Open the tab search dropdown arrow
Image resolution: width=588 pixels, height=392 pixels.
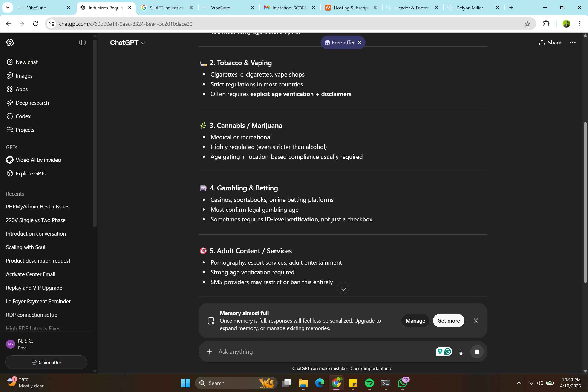[x=8, y=8]
